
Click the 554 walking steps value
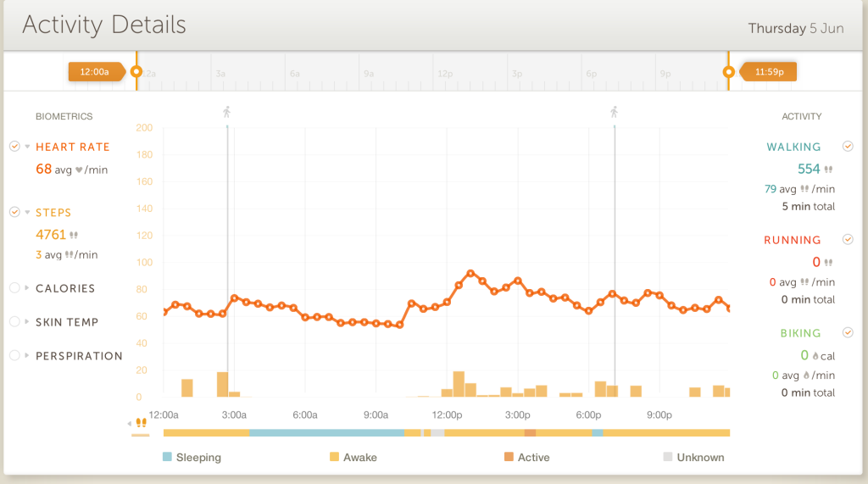tap(808, 169)
